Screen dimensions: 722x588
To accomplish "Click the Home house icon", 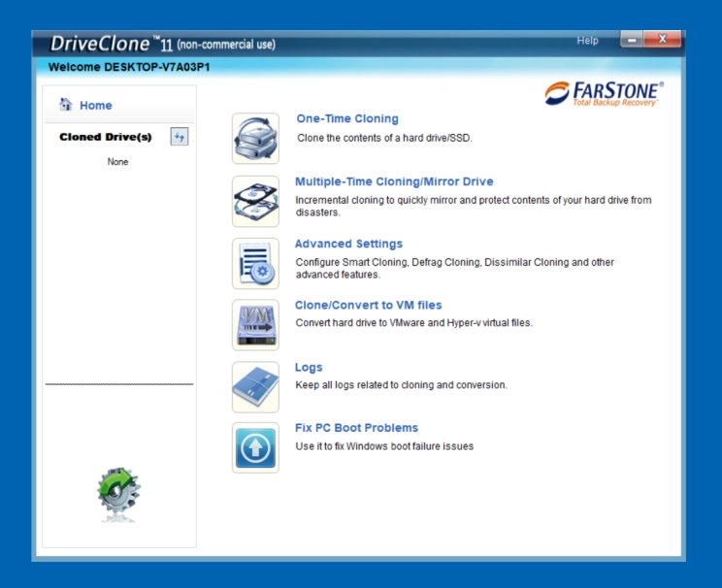I will [66, 105].
